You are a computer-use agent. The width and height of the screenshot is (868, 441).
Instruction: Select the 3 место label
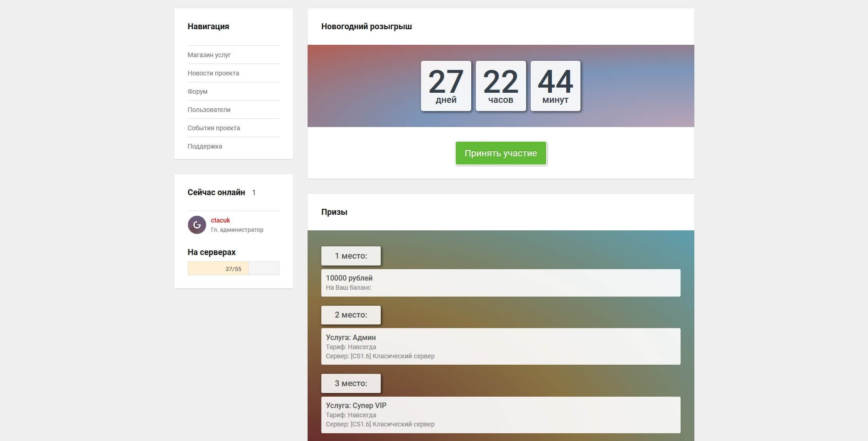[x=351, y=383]
